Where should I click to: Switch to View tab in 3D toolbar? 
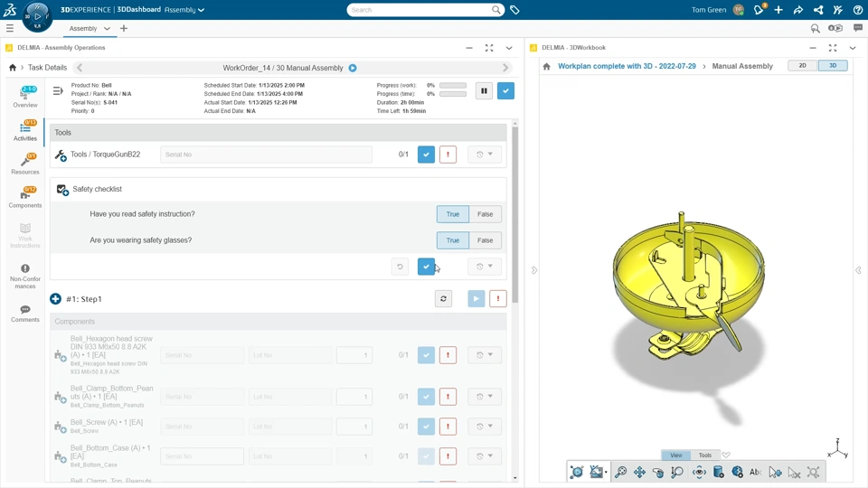676,455
